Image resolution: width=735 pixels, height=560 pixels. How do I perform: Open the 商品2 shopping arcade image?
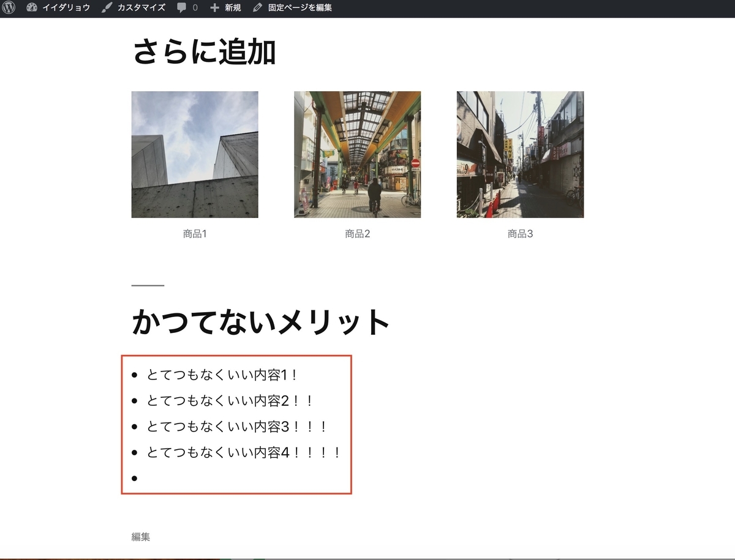pos(357,155)
